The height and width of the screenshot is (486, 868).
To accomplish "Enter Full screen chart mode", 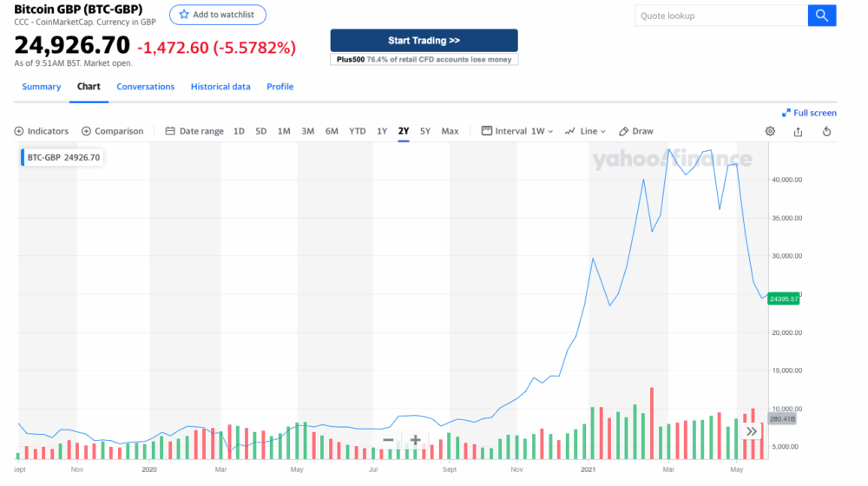I will (809, 113).
